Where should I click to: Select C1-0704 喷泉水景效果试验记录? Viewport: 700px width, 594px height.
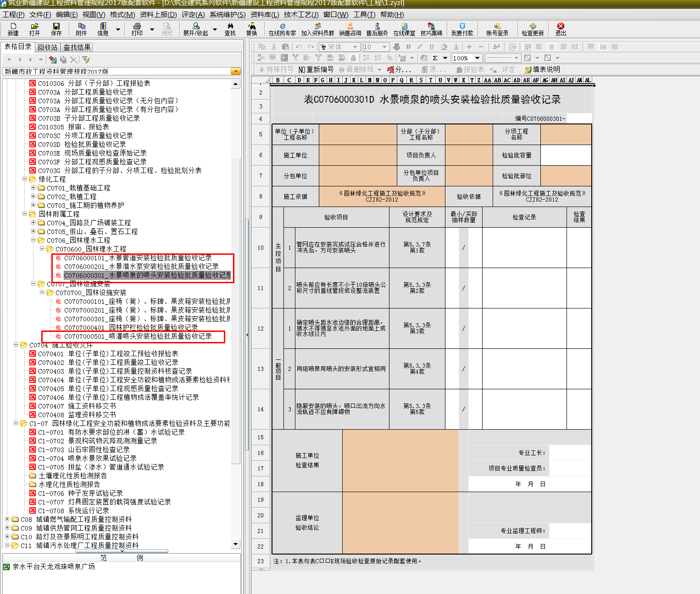[x=87, y=458]
